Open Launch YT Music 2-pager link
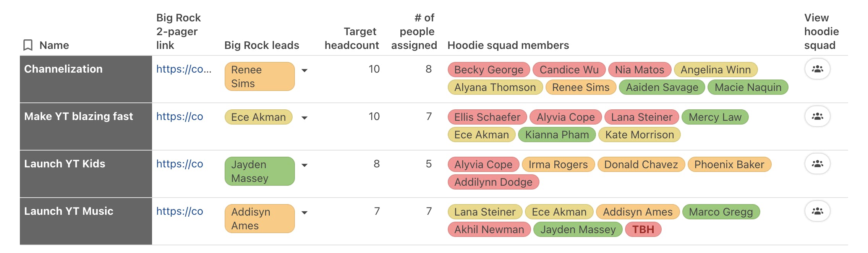The image size is (868, 253). click(180, 211)
